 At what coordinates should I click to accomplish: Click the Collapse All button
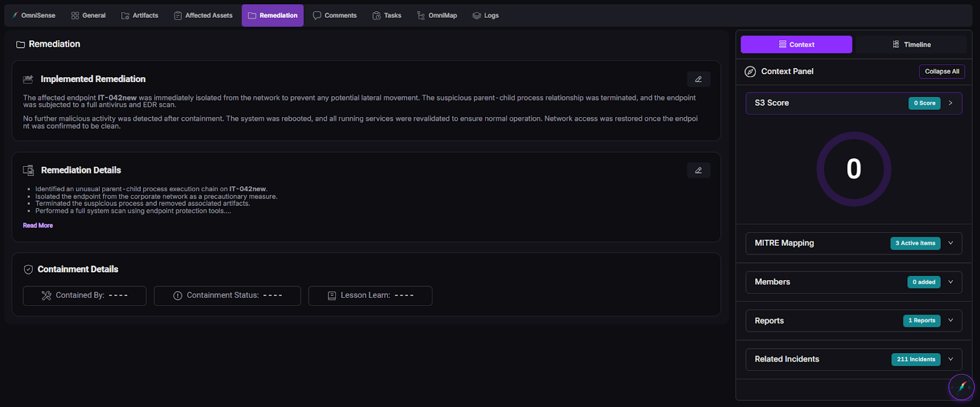(x=941, y=72)
